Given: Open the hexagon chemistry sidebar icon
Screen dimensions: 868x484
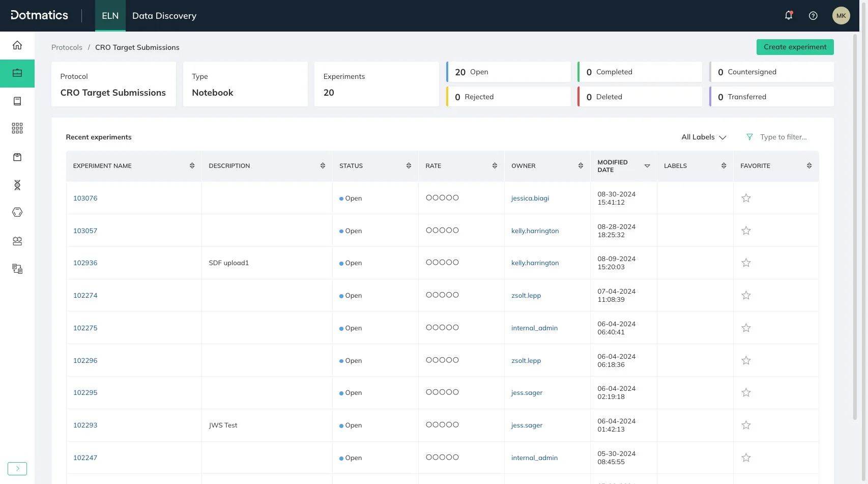Looking at the screenshot, I should (17, 212).
